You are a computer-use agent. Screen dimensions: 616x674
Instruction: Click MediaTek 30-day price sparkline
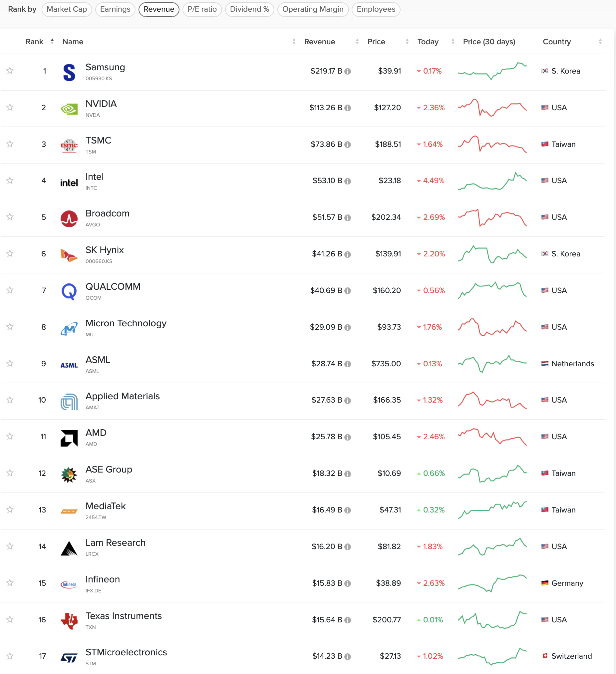pyautogui.click(x=492, y=510)
